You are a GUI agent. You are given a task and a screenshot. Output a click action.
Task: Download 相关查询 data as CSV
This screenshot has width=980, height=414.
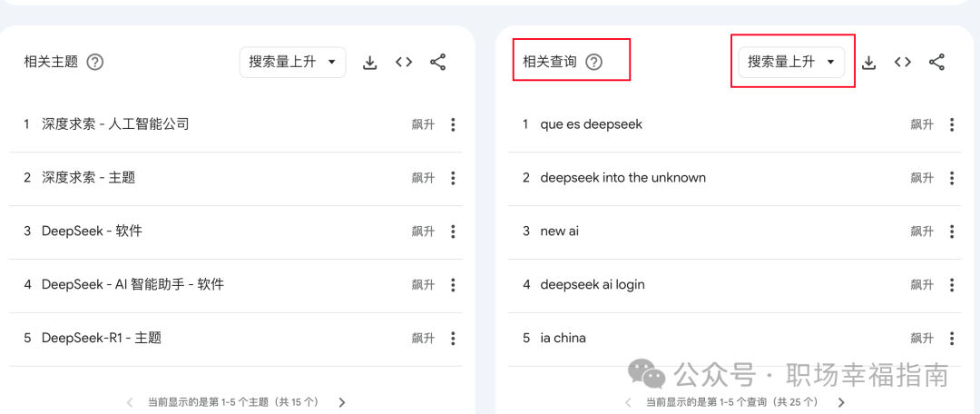tap(868, 62)
